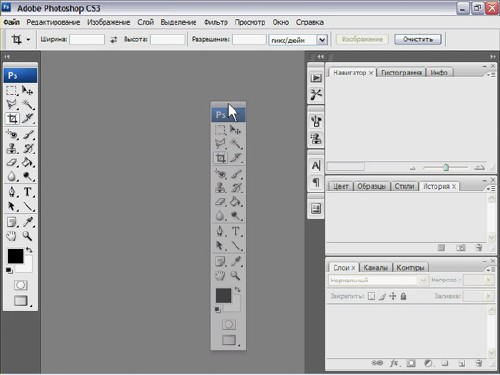
Task: Select the Dodge tool in left toolbox
Action: [28, 176]
